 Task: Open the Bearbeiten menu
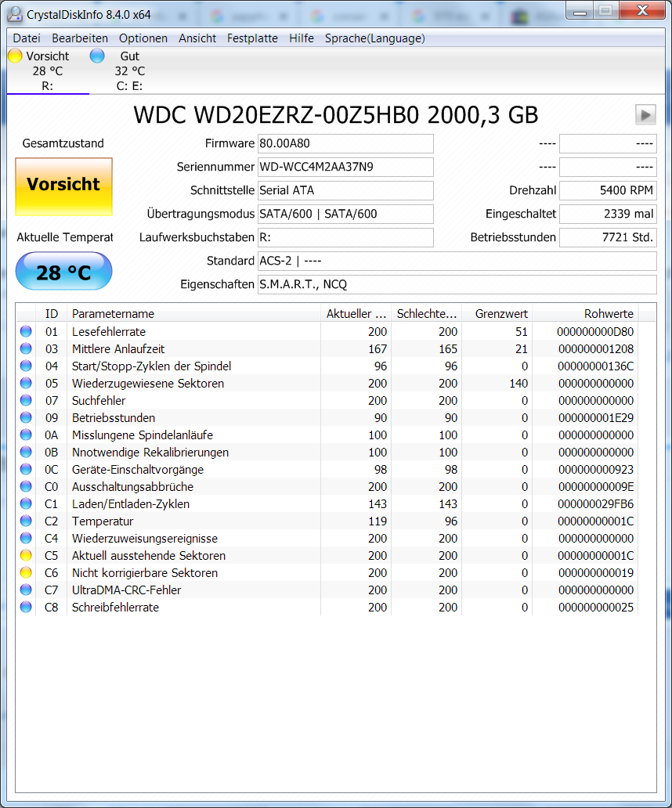80,38
